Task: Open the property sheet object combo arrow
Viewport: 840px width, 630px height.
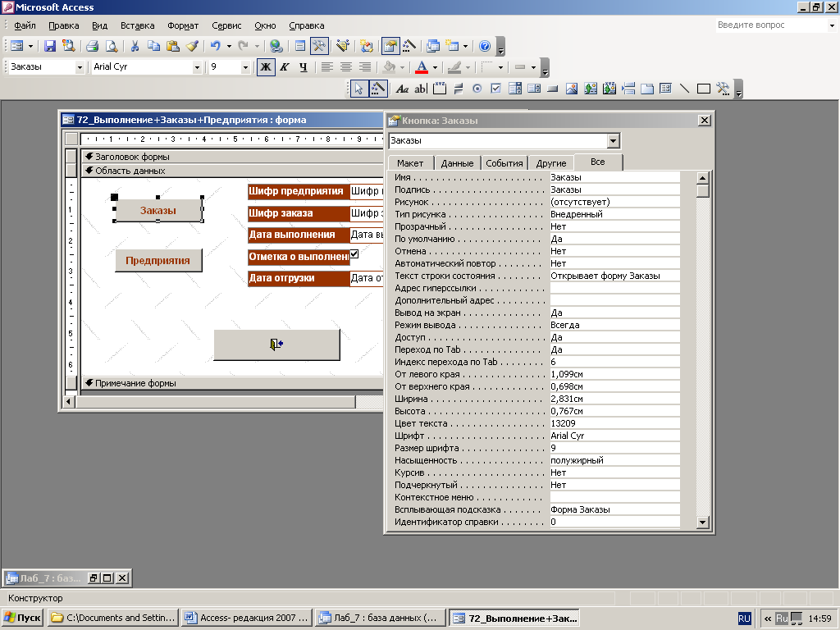Action: [x=614, y=141]
